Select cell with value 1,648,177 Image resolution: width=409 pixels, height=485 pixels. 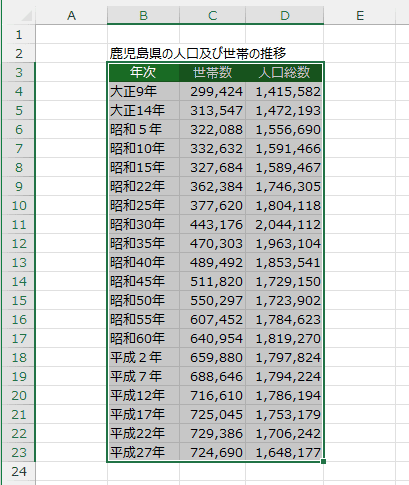click(284, 452)
